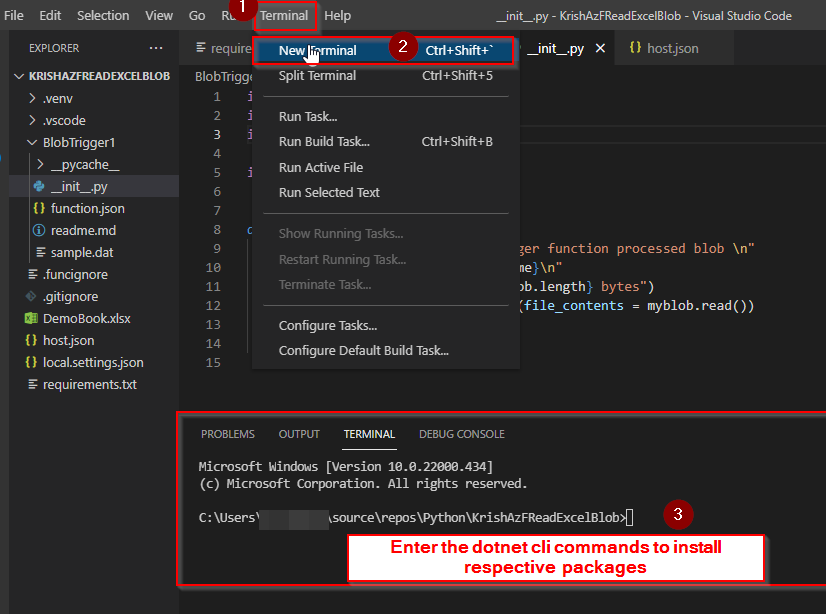
Task: Open the OUTPUT panel tab
Action: [299, 434]
